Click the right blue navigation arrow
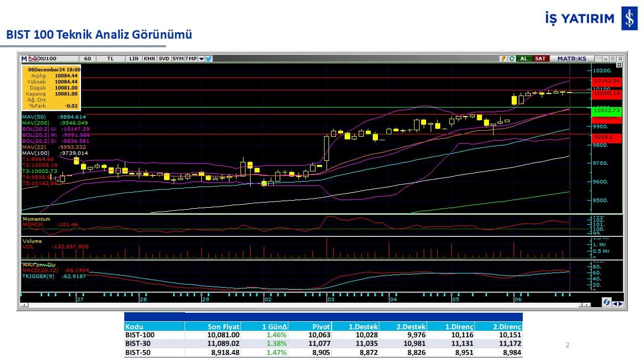The width and height of the screenshot is (644, 362). [x=621, y=304]
